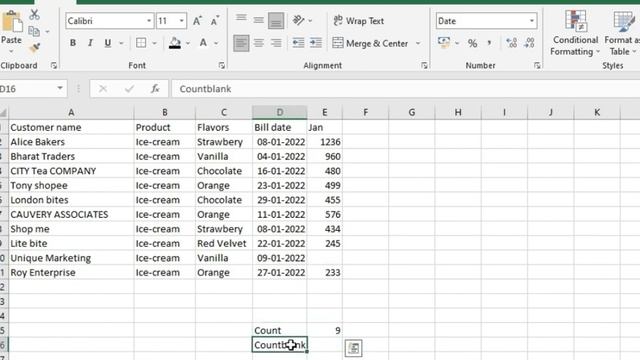The width and height of the screenshot is (640, 360).
Task: Select the Count label cell
Action: coord(280,330)
